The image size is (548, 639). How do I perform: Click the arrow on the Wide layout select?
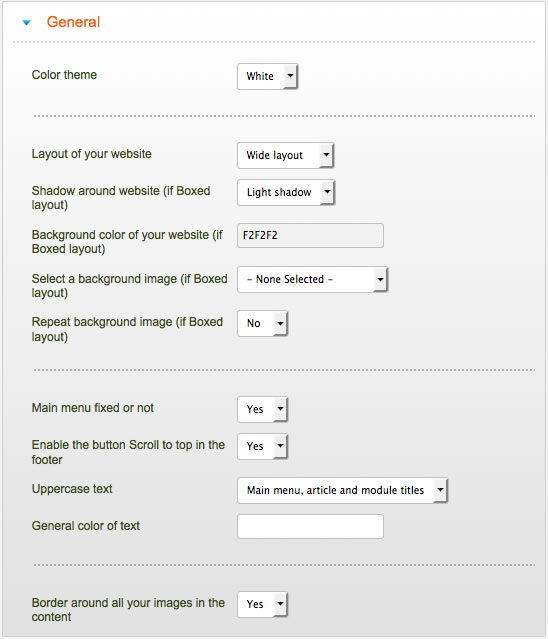tap(326, 155)
